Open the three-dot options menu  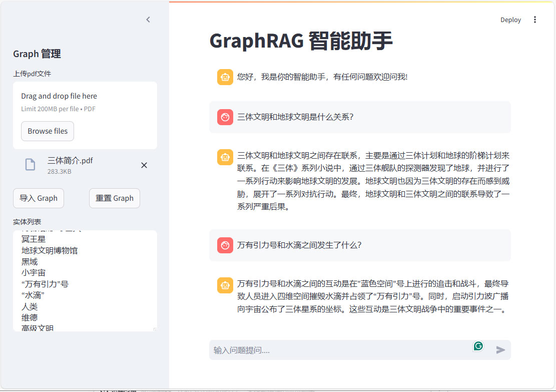[535, 20]
